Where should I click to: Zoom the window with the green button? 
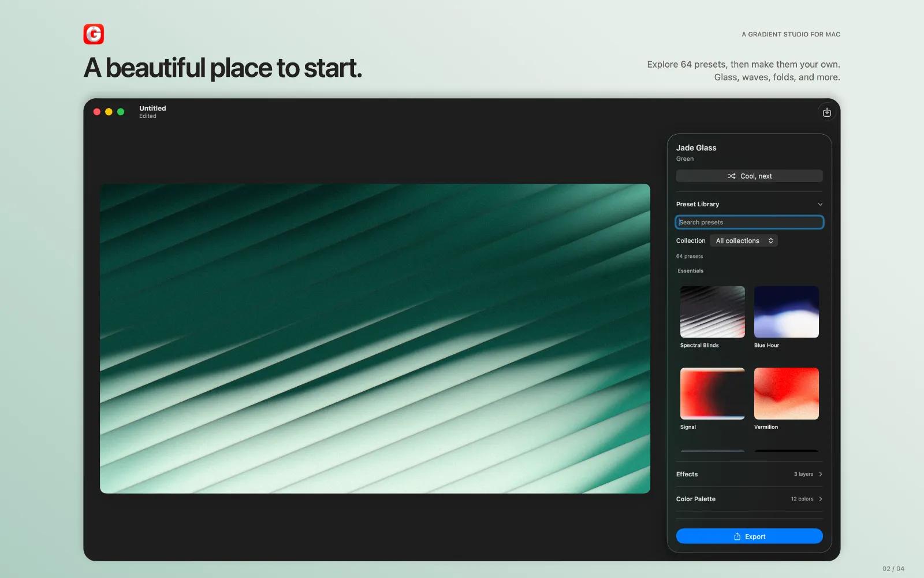click(x=121, y=112)
